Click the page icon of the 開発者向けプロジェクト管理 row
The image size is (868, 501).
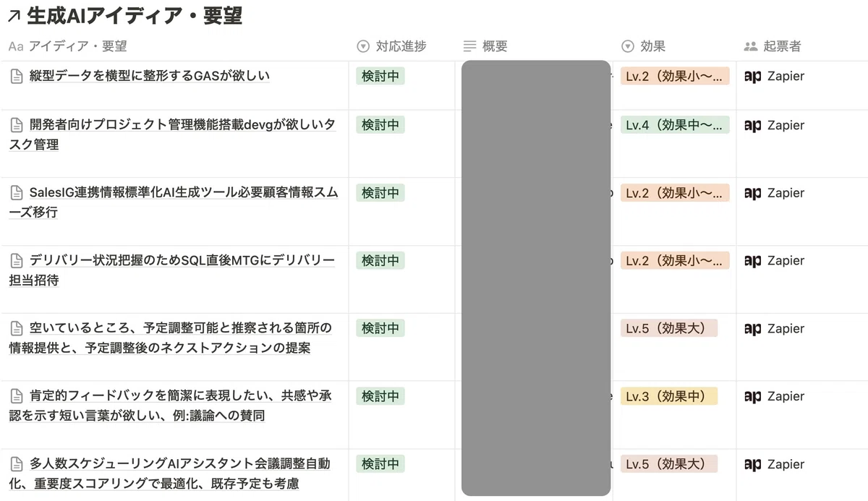16,124
